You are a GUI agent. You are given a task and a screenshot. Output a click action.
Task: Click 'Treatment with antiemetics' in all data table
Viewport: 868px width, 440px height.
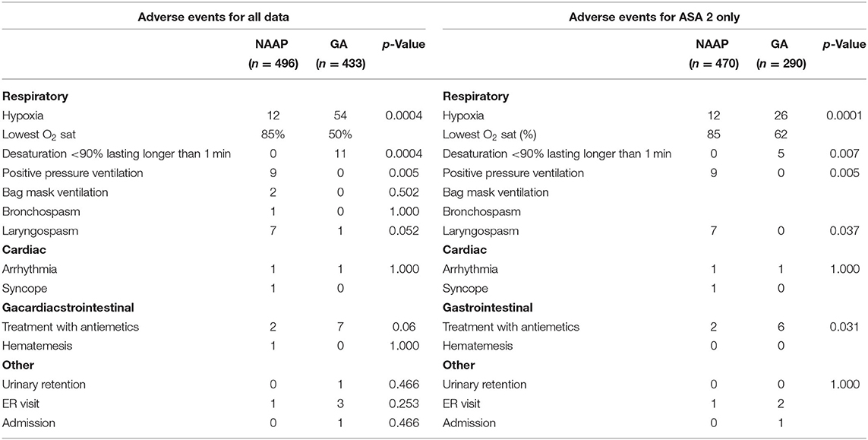[x=71, y=327]
